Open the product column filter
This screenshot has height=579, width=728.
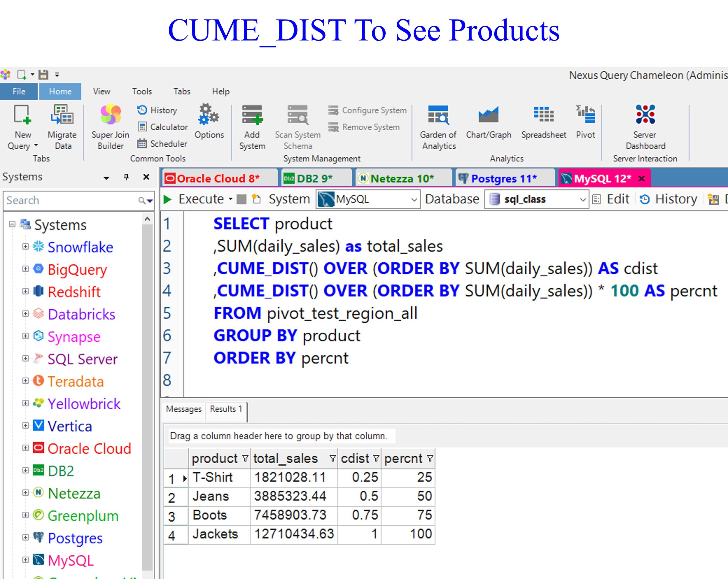point(245,458)
